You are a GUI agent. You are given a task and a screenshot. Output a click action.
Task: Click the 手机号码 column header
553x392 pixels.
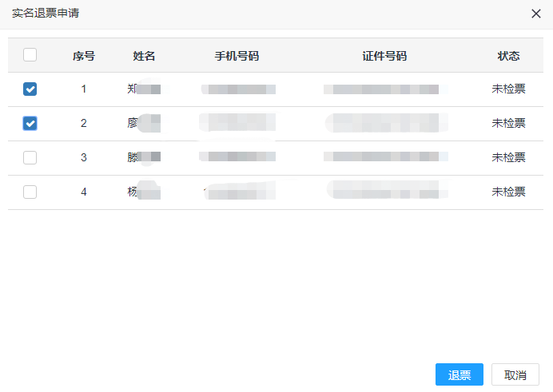237,56
